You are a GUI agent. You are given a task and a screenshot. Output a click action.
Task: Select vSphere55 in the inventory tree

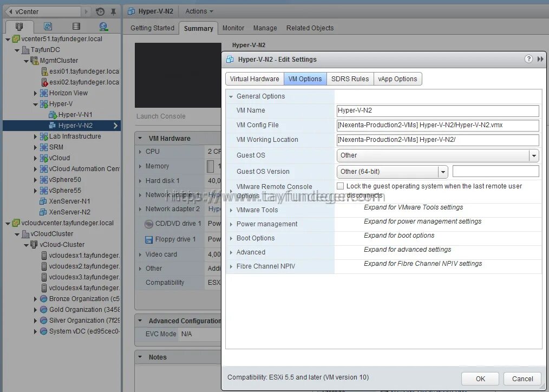point(65,191)
